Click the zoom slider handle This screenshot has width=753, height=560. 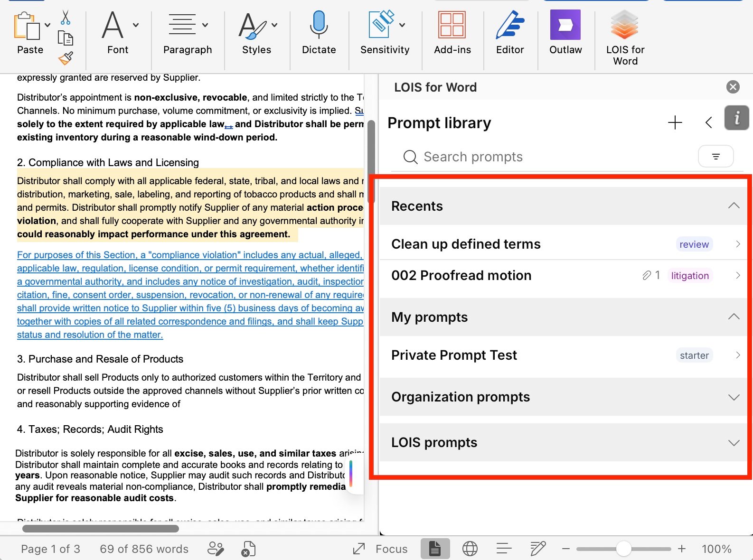[x=623, y=549]
